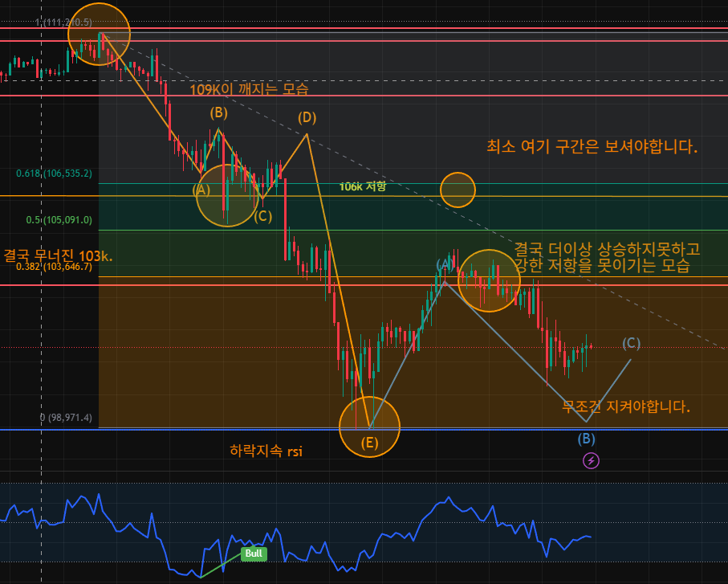Select the orange circle at the chart's top peak
This screenshot has width=728, height=584.
(x=99, y=34)
